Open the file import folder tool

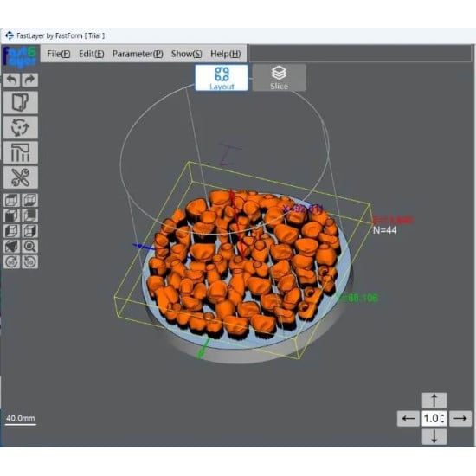point(21,103)
